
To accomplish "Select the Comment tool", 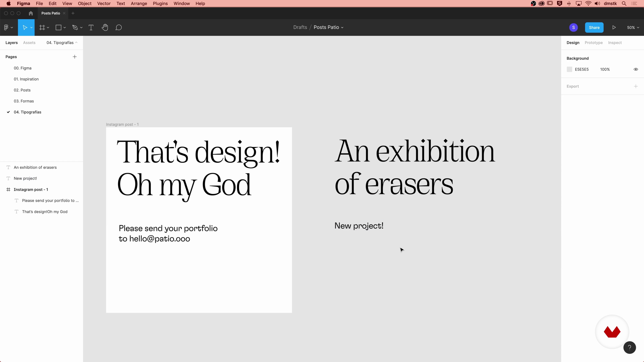I will tap(119, 27).
